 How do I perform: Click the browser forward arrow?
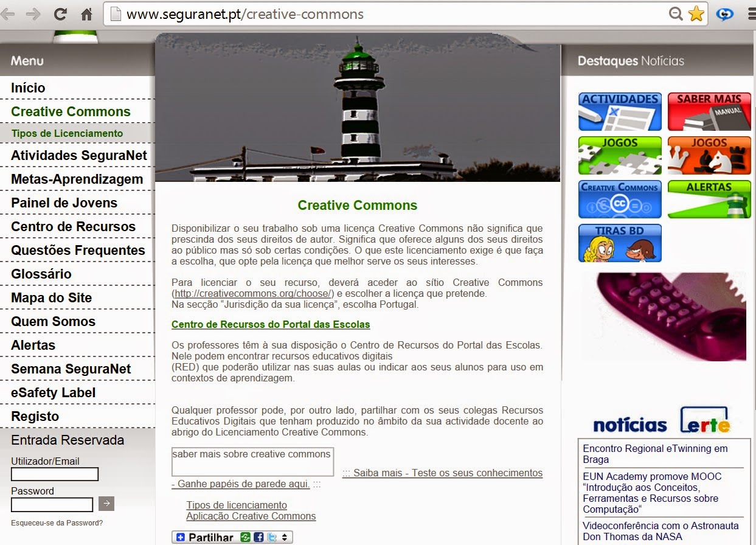point(33,14)
